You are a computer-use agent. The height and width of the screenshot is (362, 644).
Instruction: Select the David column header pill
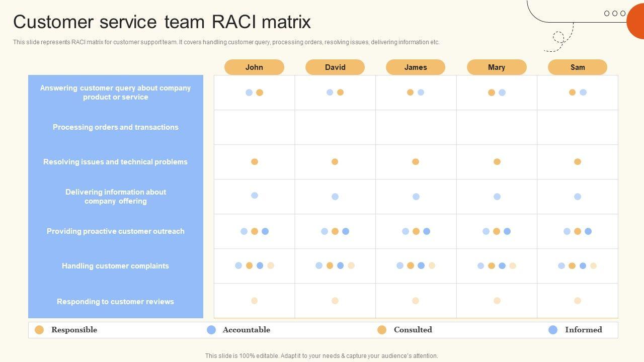335,67
